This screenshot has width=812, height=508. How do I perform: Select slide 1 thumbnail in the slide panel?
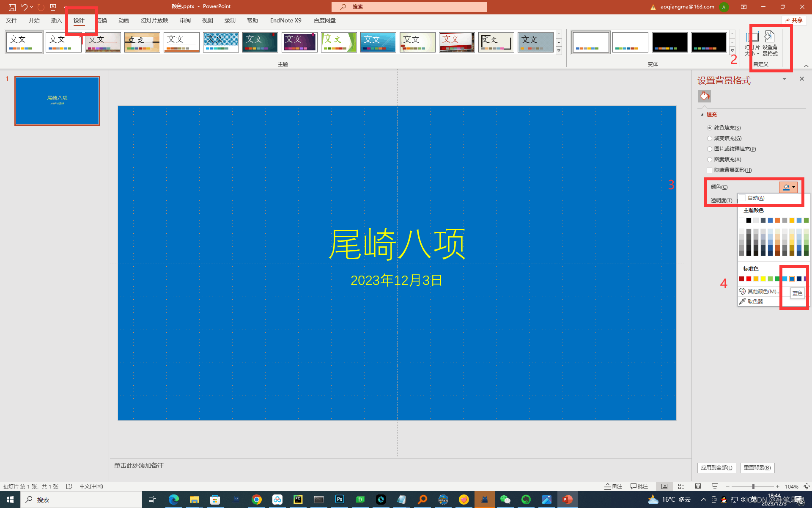coord(57,101)
